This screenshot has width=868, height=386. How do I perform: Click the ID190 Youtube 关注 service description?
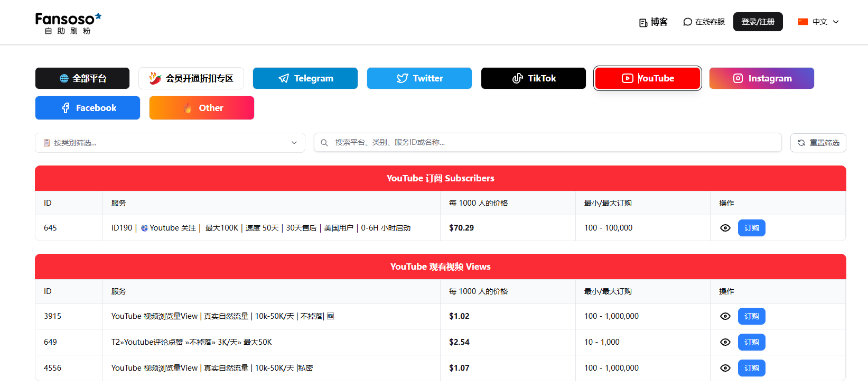point(261,228)
